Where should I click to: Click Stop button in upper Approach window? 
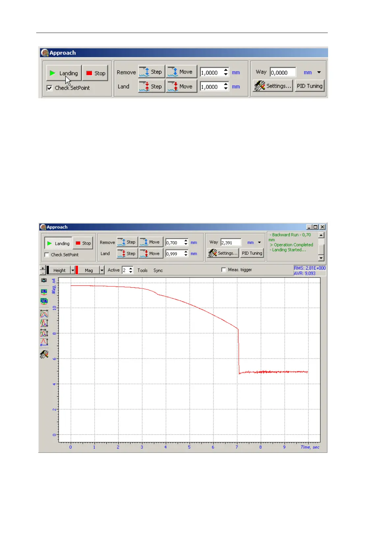(95, 73)
